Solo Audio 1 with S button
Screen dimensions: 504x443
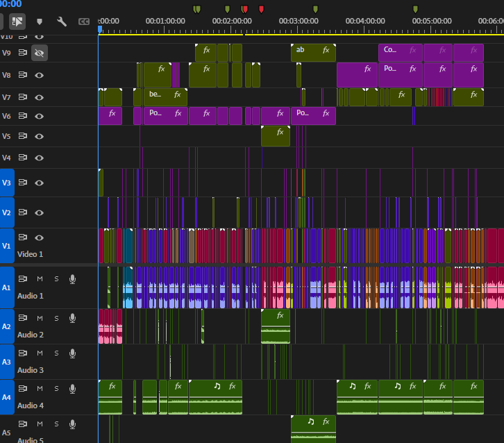(56, 278)
